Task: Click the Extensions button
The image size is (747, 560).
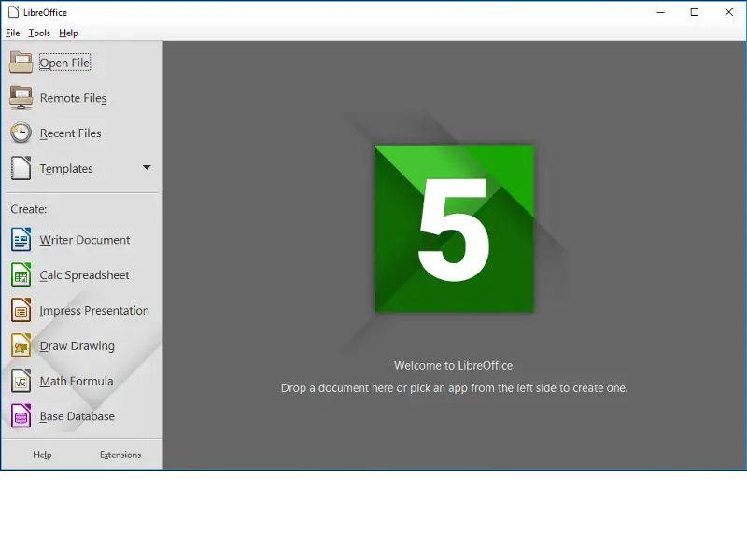Action: [120, 455]
